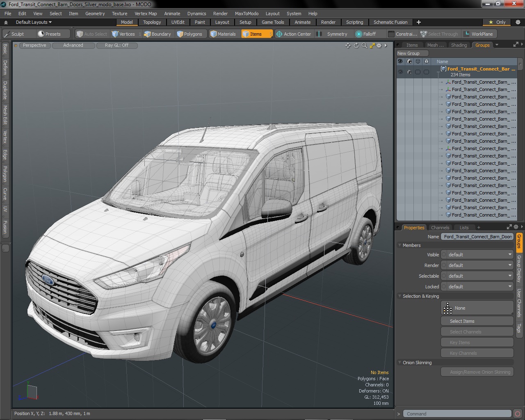Switch to the Topology layout tab

[152, 22]
